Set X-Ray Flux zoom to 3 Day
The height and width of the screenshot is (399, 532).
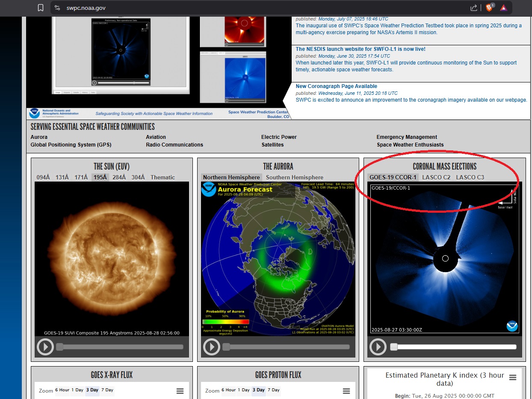pos(92,390)
